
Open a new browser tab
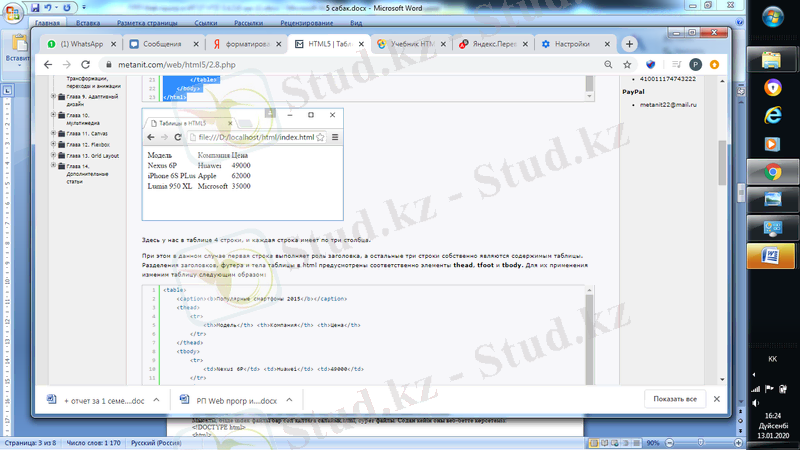click(630, 44)
